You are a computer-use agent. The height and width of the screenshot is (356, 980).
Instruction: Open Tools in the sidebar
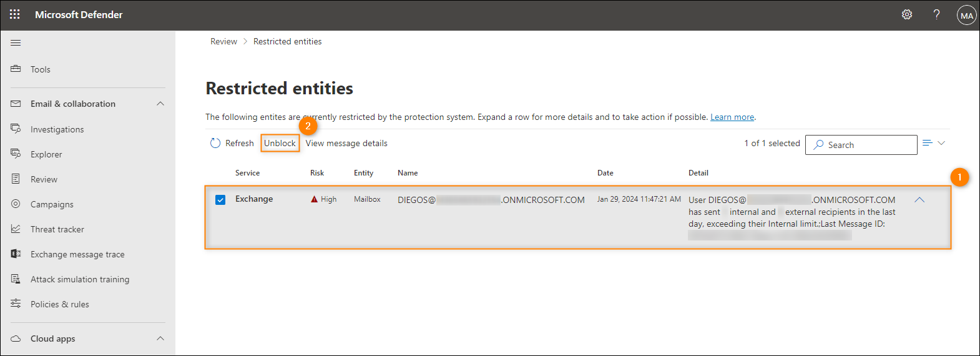[x=41, y=69]
